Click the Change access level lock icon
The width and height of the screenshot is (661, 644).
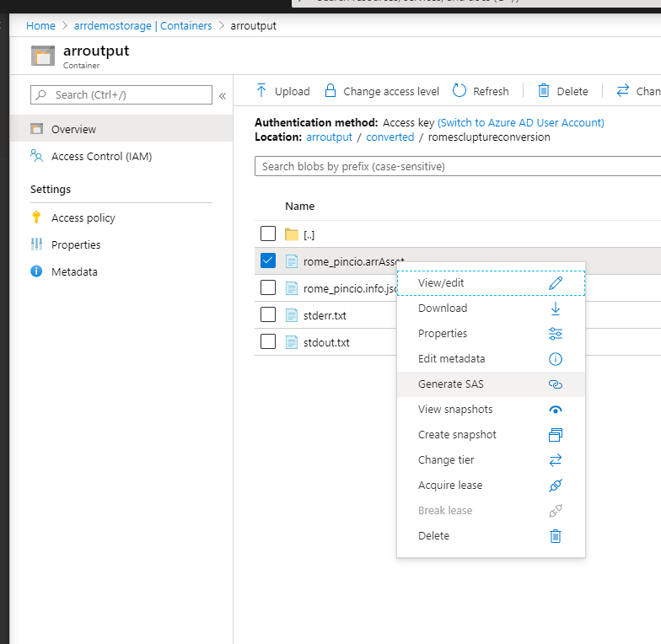click(330, 91)
